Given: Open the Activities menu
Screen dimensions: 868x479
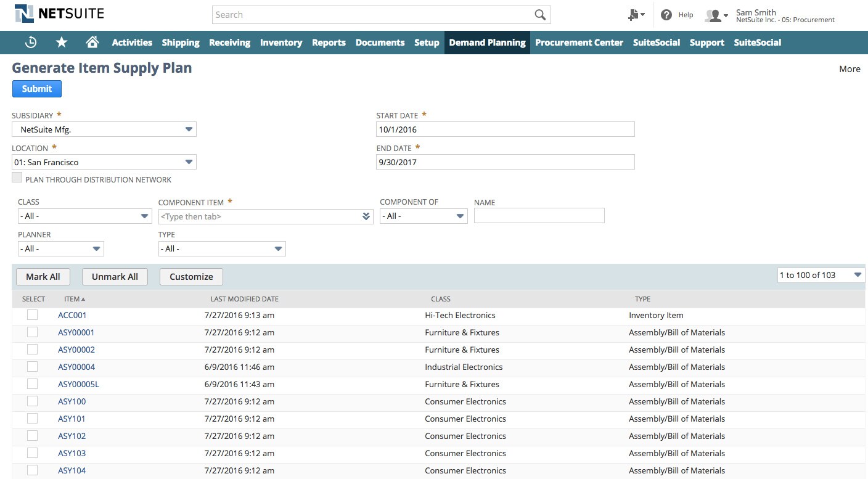Looking at the screenshot, I should click(x=132, y=43).
